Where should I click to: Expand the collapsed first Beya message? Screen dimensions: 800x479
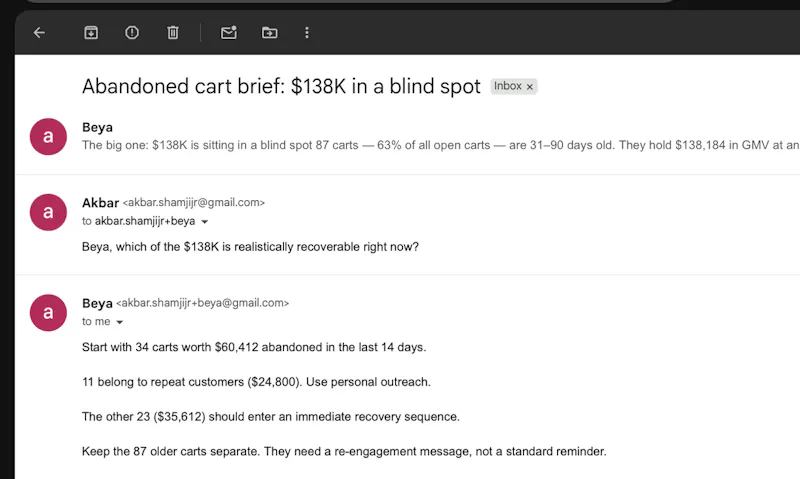click(x=439, y=137)
